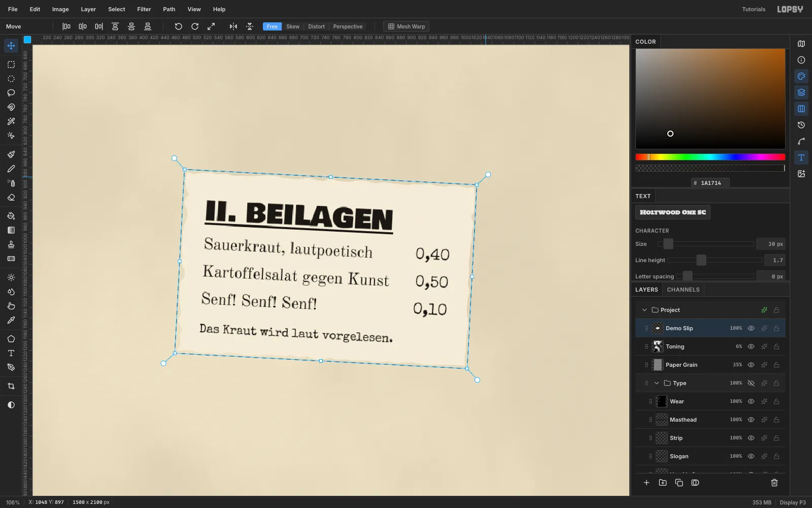Select the Paint Bucket tool
812x508 pixels.
coord(11,216)
